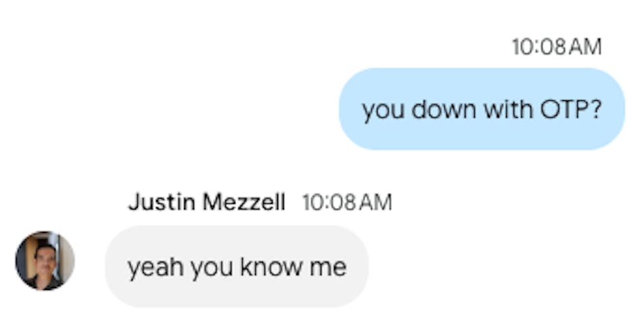The image size is (644, 334).
Task: Click the word "me" ending the gray reply
Action: pos(327,268)
